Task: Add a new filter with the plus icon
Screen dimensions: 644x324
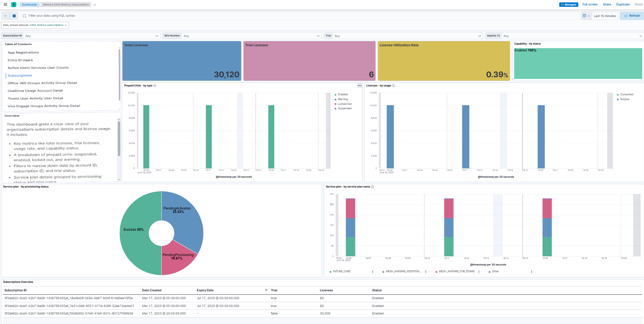Action: pos(14,16)
